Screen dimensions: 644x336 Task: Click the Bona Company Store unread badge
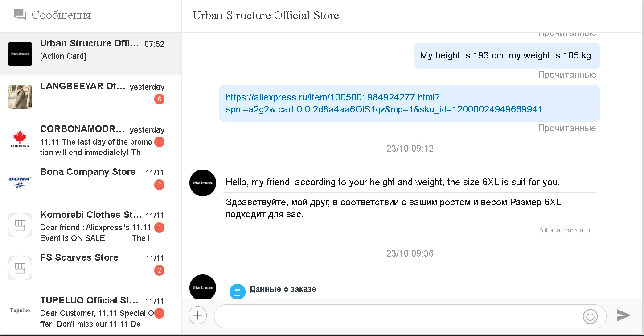[x=159, y=185]
